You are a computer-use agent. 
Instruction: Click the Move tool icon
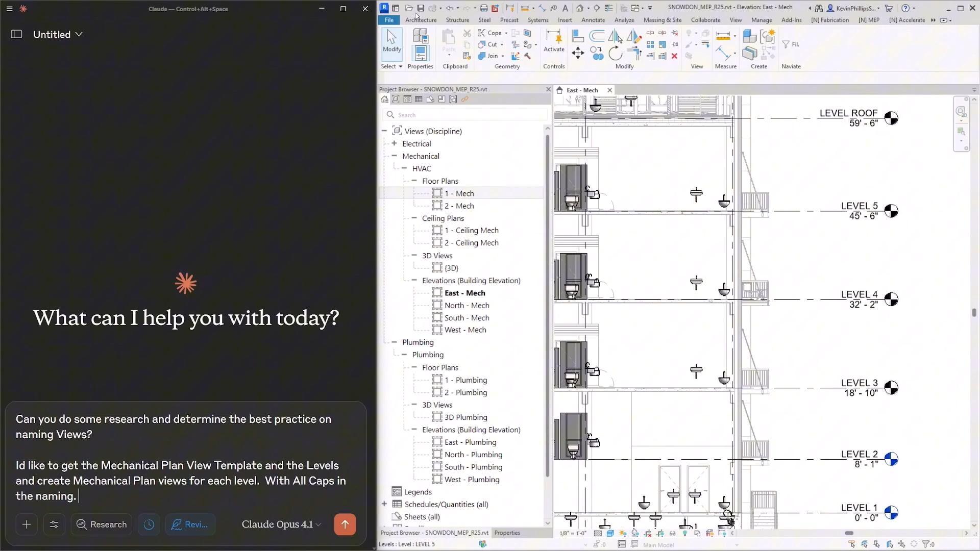578,53
